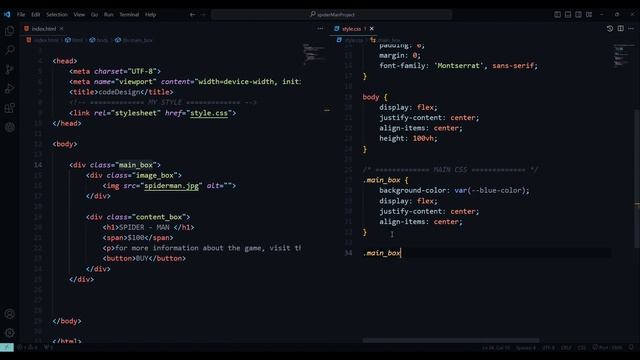
Task: Toggle primary side bar layout icon
Action: click(557, 15)
